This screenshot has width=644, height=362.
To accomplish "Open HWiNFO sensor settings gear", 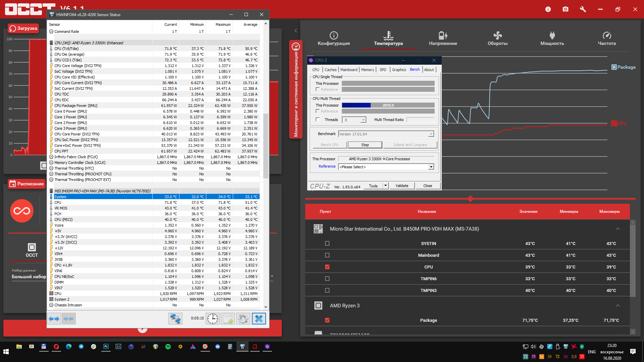I will (243, 319).
